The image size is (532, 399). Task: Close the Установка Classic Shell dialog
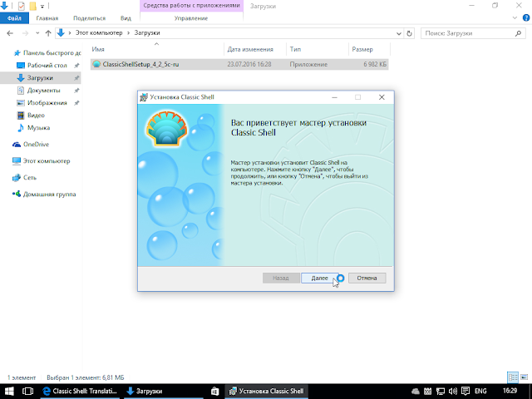382,97
